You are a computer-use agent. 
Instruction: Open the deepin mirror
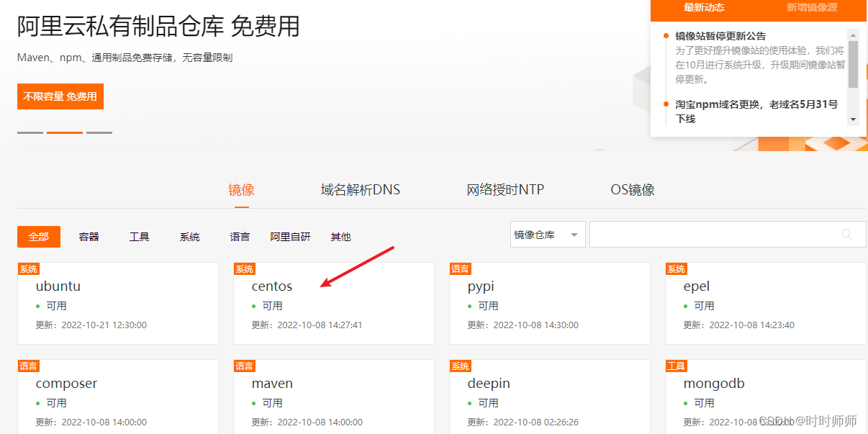(x=550, y=397)
